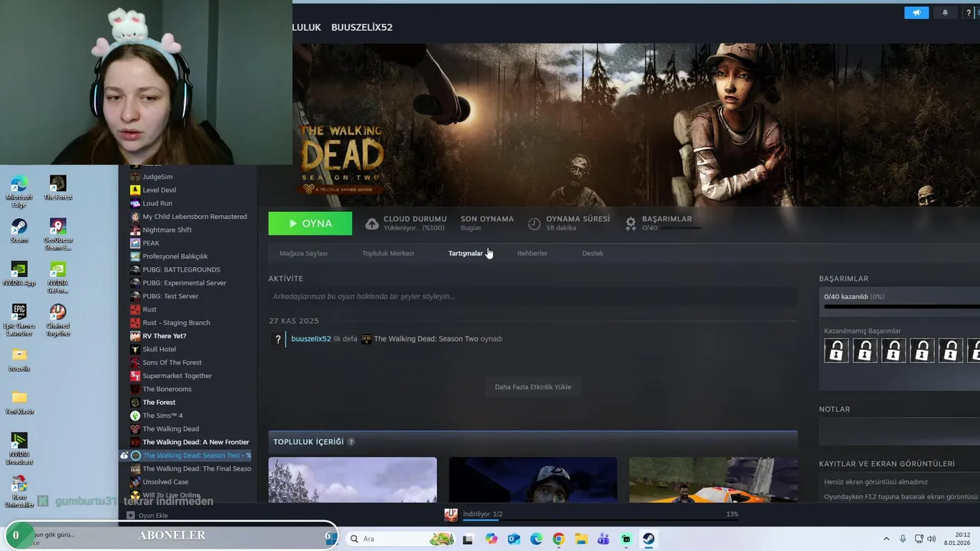Viewport: 980px width, 551px height.
Task: Open The Walking Dead: Season Two activity link
Action: point(426,339)
